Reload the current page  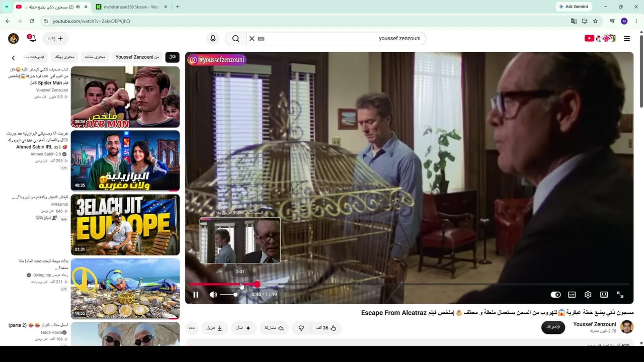coord(32,21)
